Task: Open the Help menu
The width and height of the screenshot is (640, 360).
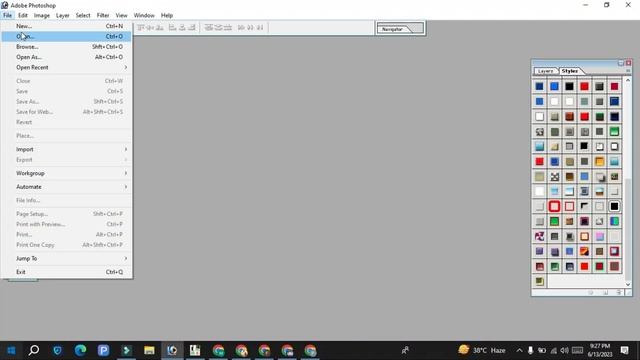Action: click(167, 15)
